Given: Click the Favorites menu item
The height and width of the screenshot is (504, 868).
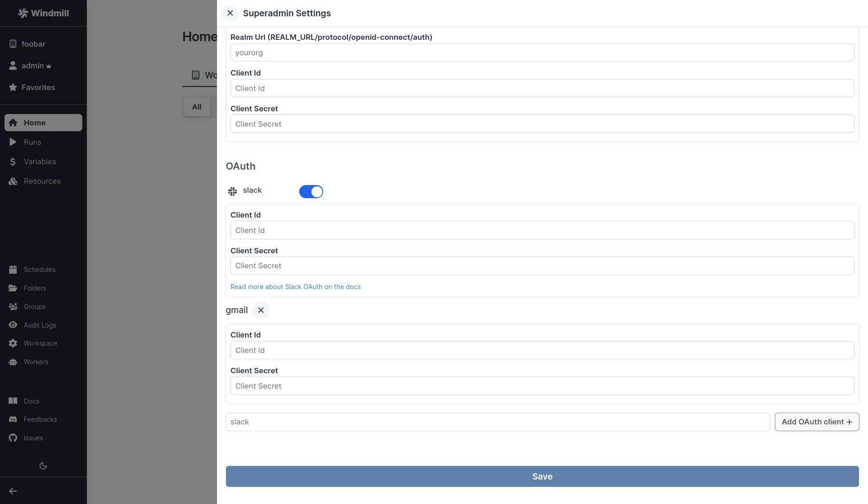Looking at the screenshot, I should click(38, 87).
